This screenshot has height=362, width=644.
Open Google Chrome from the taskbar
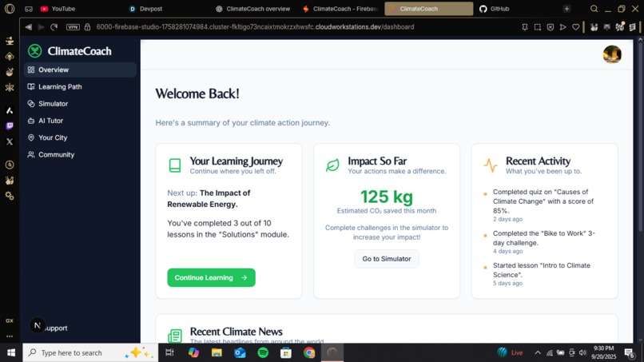309,352
